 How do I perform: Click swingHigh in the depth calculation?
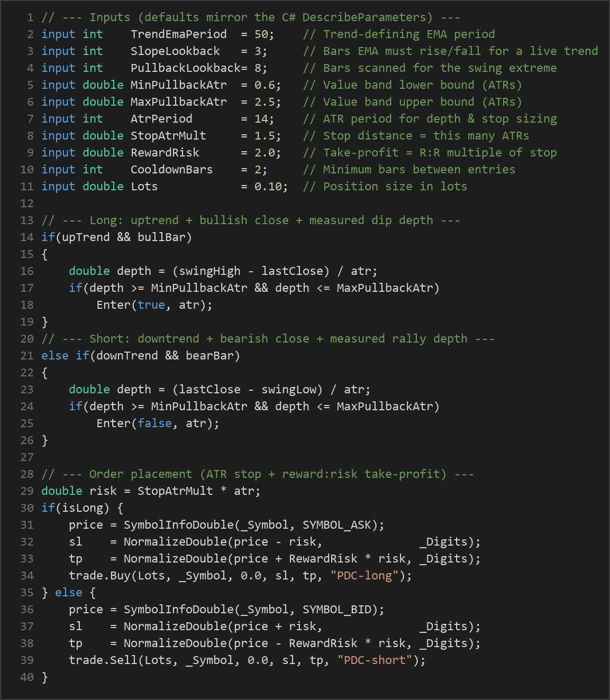210,271
